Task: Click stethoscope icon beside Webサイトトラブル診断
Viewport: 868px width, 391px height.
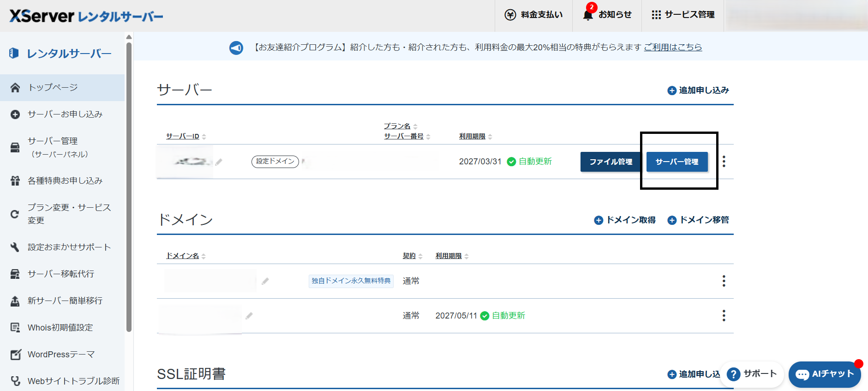Action: 16,381
